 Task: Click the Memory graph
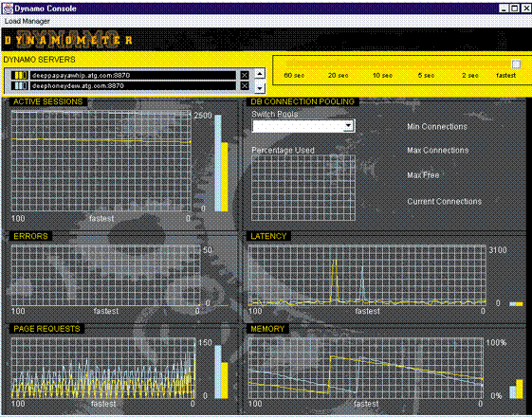tap(365, 368)
